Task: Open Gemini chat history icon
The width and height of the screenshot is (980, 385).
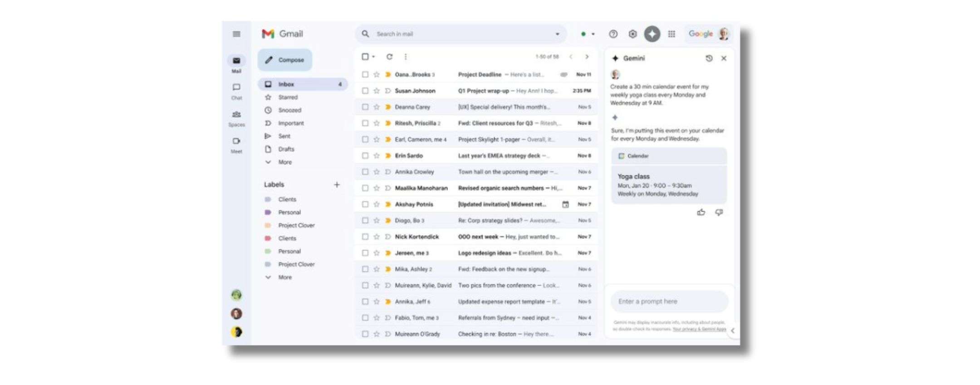Action: point(709,59)
